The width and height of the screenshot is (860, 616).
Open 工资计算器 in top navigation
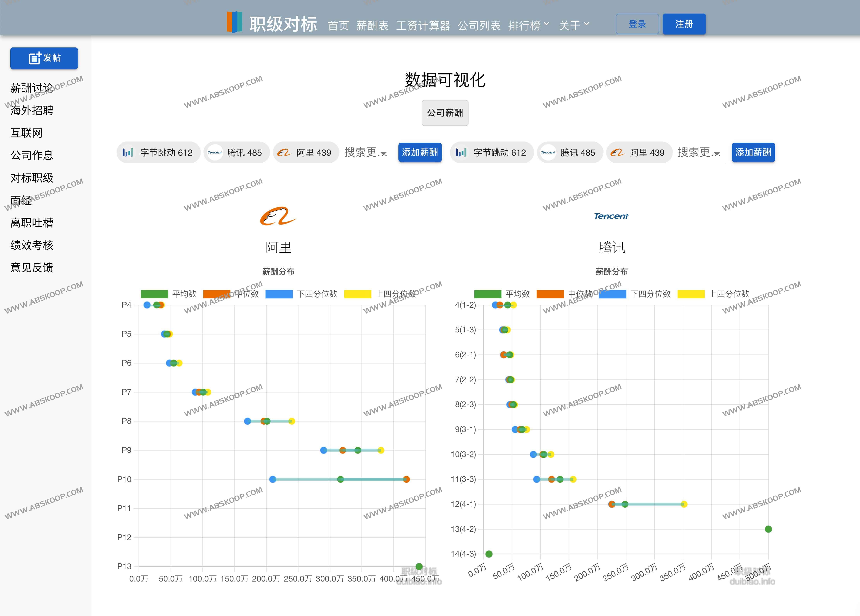423,25
